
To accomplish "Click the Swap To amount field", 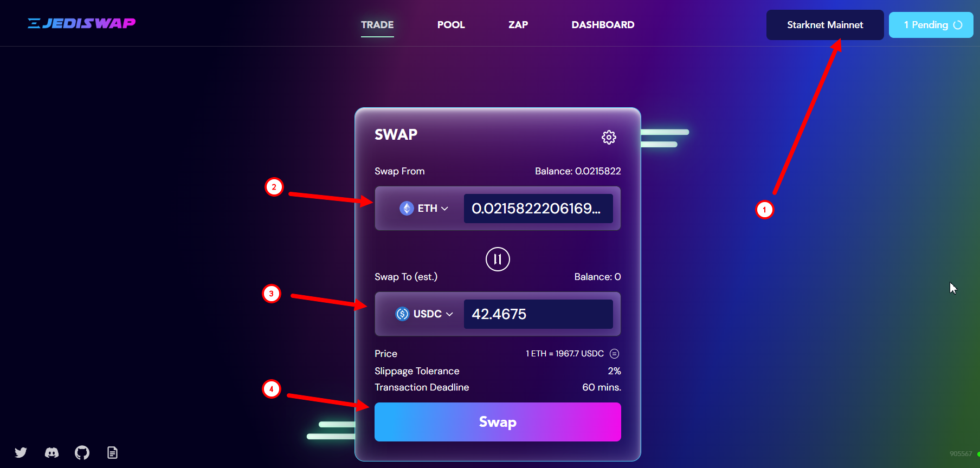I will click(x=538, y=314).
